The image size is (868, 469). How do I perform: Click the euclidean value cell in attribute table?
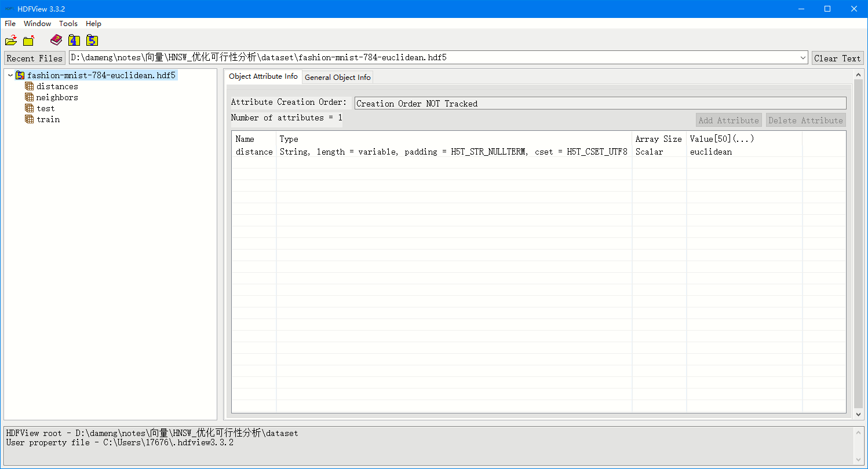(711, 152)
